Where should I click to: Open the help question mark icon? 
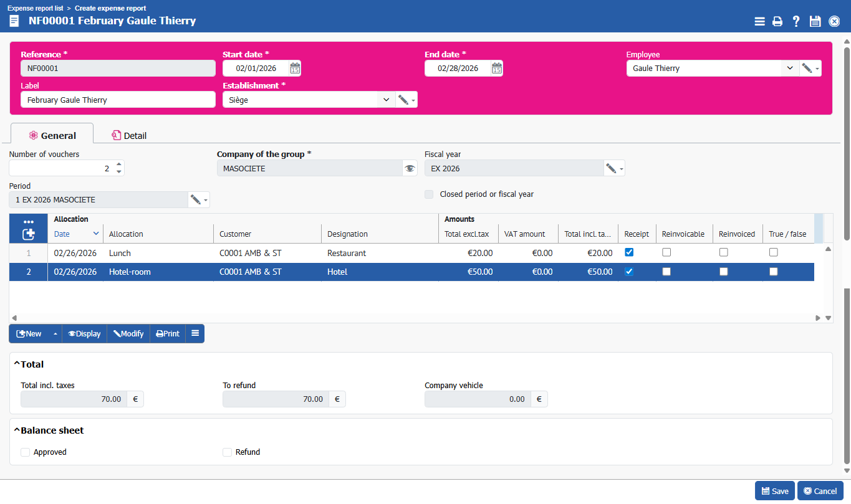point(796,21)
